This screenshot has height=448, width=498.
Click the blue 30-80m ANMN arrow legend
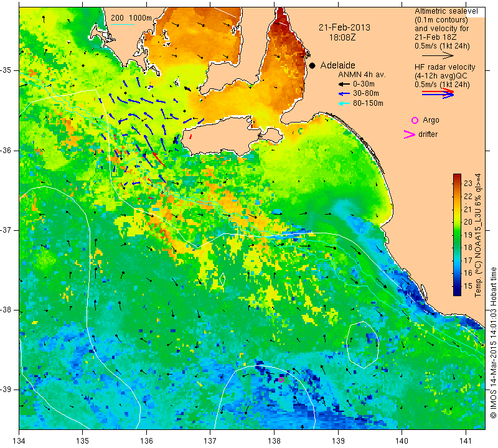point(344,94)
